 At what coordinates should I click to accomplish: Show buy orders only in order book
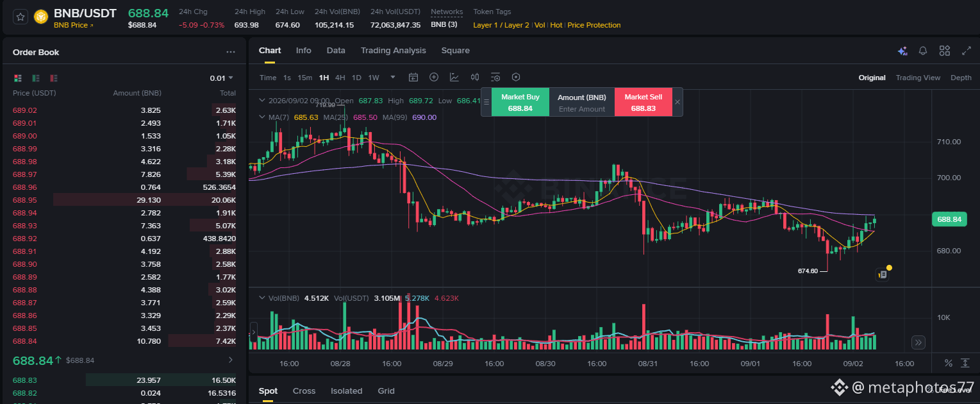click(36, 78)
